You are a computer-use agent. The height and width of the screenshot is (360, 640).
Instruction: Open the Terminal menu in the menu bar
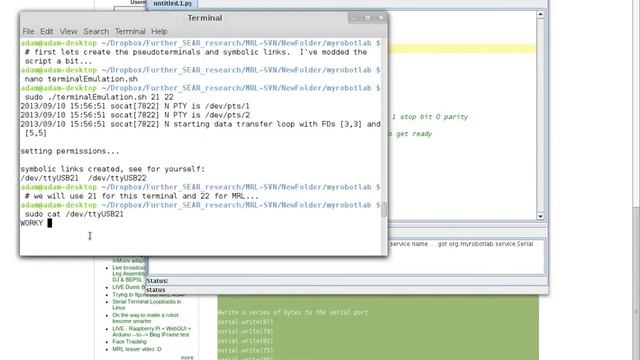130,31
